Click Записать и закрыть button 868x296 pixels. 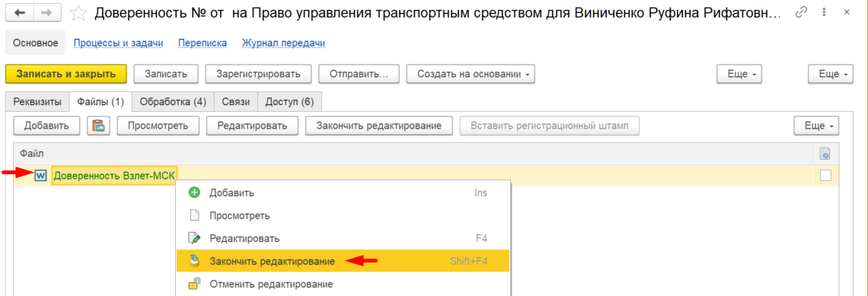[x=66, y=74]
